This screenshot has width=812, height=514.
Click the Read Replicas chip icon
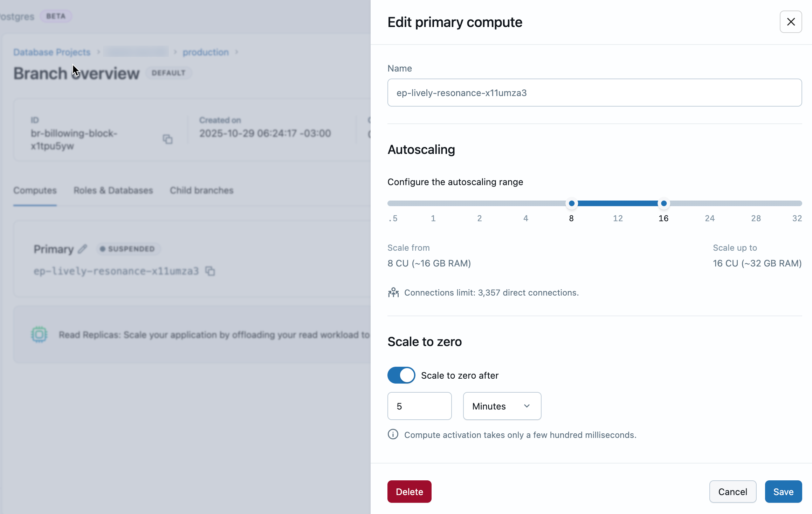click(39, 334)
